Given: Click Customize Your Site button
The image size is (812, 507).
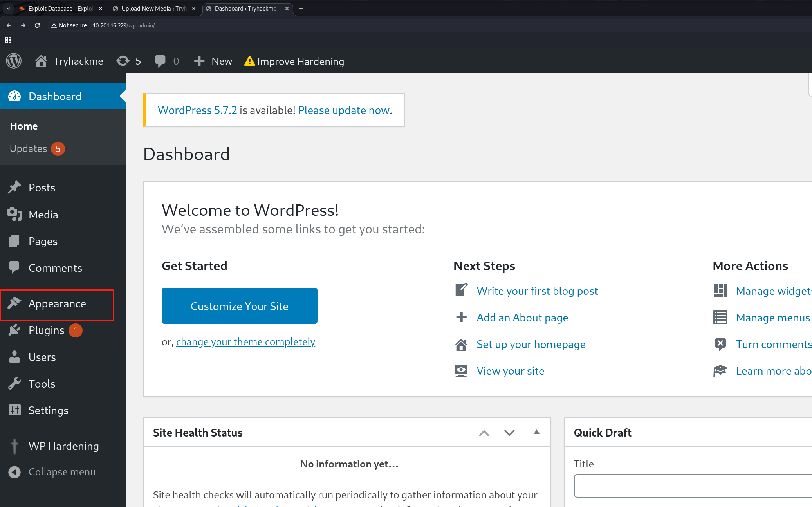Looking at the screenshot, I should pos(240,306).
